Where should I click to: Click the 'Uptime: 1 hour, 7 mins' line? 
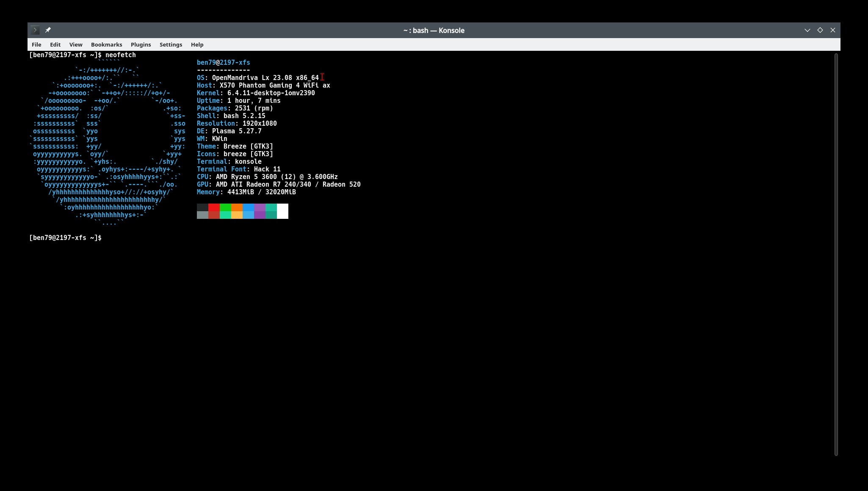[x=238, y=101]
